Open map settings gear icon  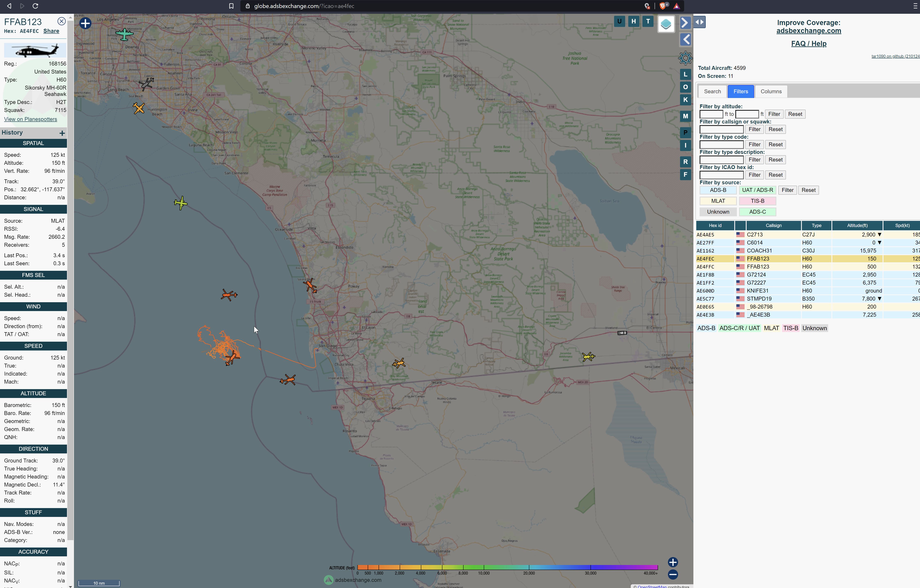point(685,58)
